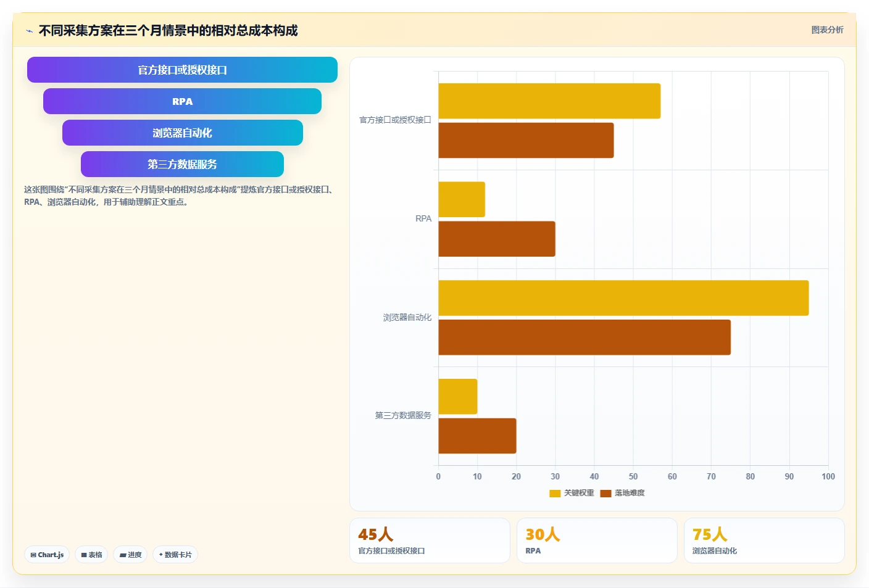This screenshot has width=869, height=588.
Task: Click the yellow 关键权重 bar for RPA
Action: 462,199
